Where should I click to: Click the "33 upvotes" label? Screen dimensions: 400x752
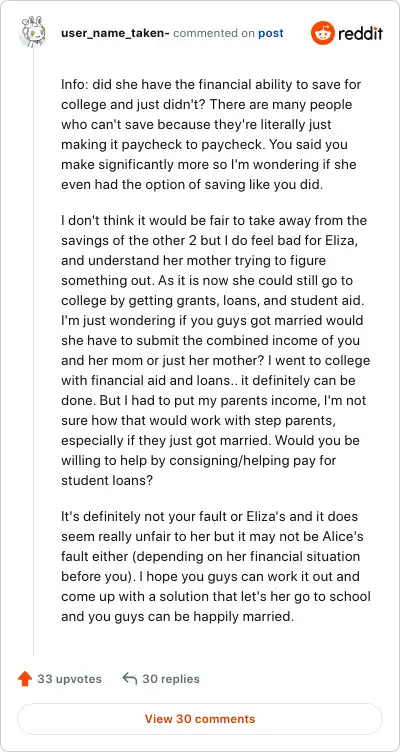70,679
